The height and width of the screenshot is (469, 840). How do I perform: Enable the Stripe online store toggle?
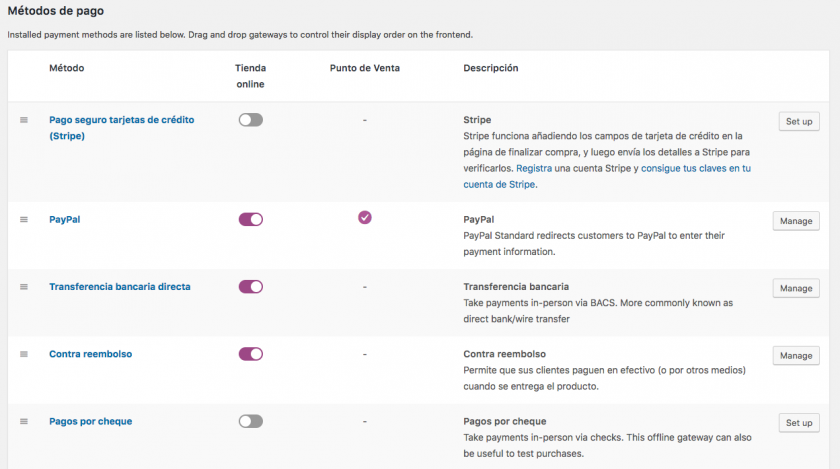[x=250, y=120]
